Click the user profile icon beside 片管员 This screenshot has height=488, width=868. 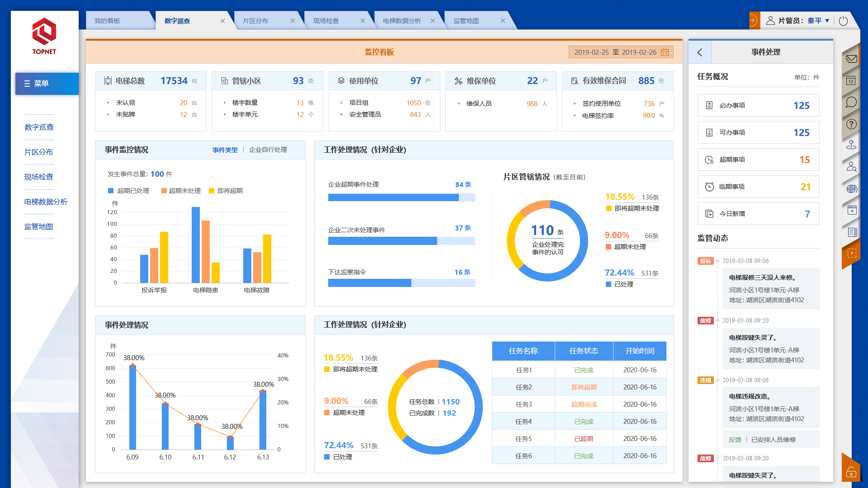click(770, 20)
